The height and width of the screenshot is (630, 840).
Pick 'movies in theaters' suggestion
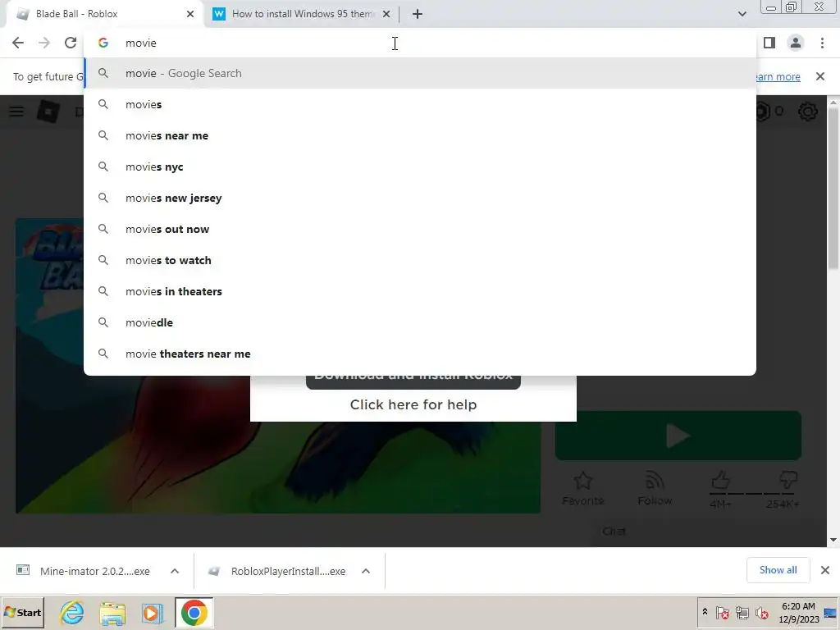tap(420, 291)
